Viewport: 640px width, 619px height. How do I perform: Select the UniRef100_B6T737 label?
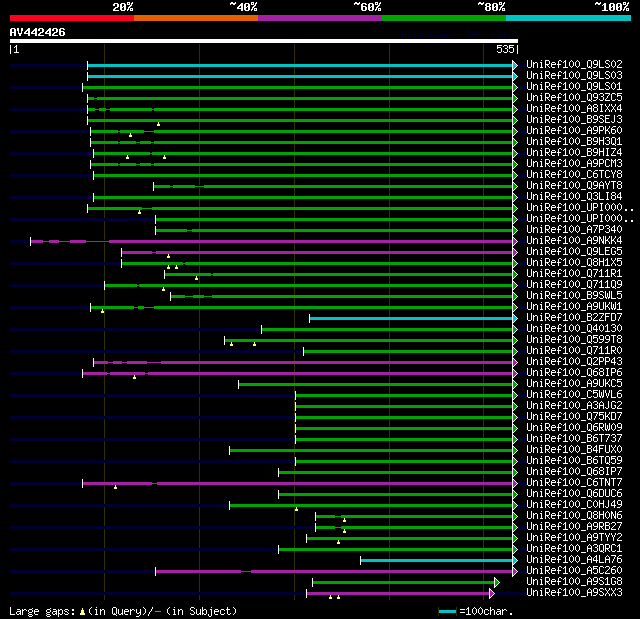(x=574, y=439)
